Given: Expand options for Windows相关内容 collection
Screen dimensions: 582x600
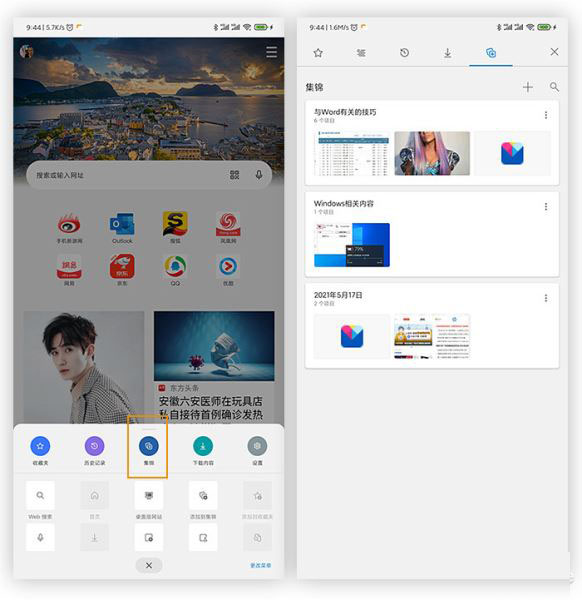Looking at the screenshot, I should [546, 207].
